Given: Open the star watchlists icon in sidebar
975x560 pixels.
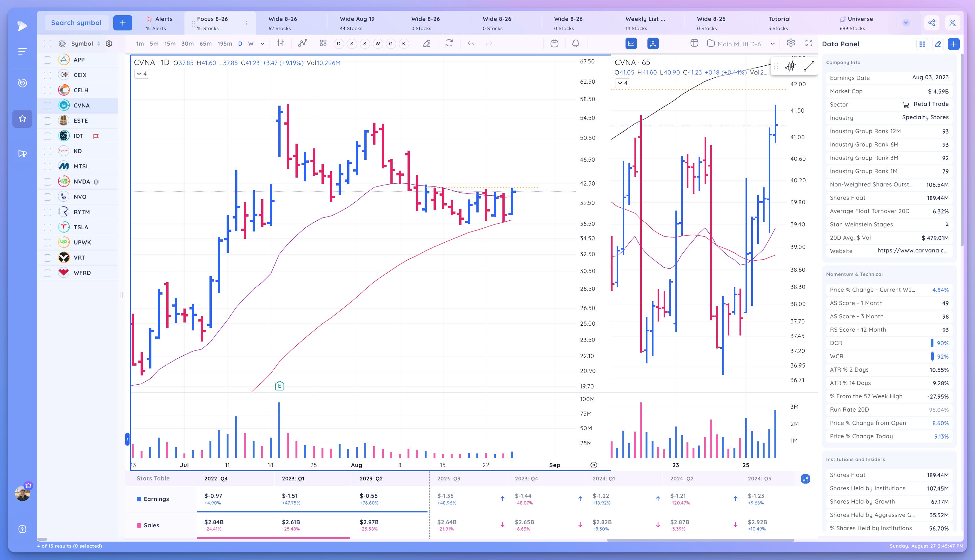Looking at the screenshot, I should coord(22,119).
